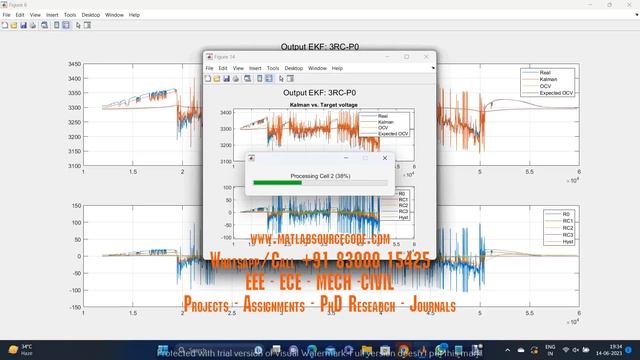Select Edit Plot arrow in background figure toolbar
640x360 pixels.
coord(78,25)
